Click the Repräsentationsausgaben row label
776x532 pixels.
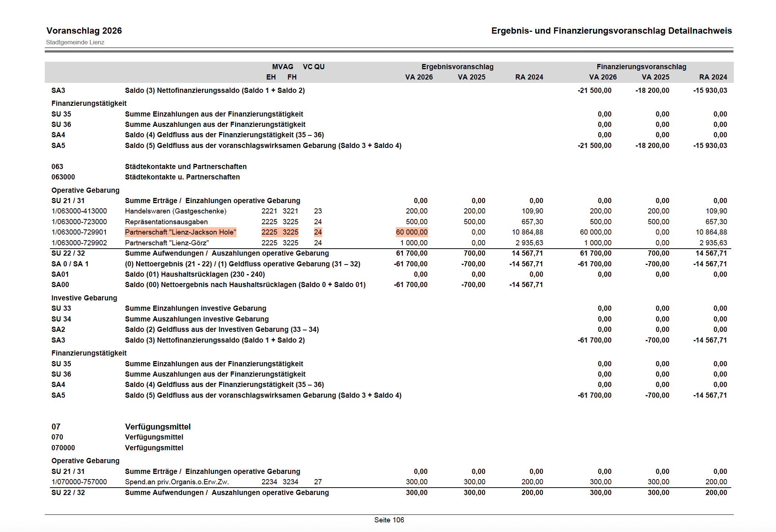[x=166, y=222]
